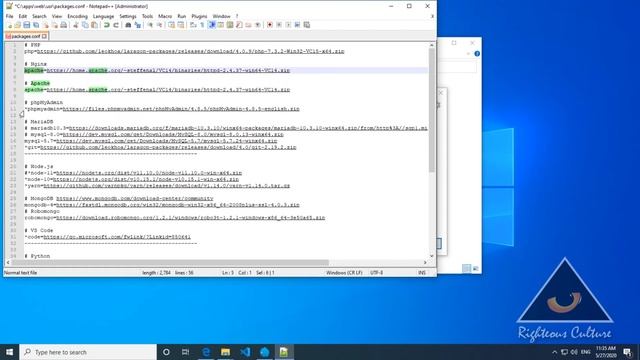Screen dimensions: 640x360
Task: Click the github php download link on line 2
Action: coord(191,51)
